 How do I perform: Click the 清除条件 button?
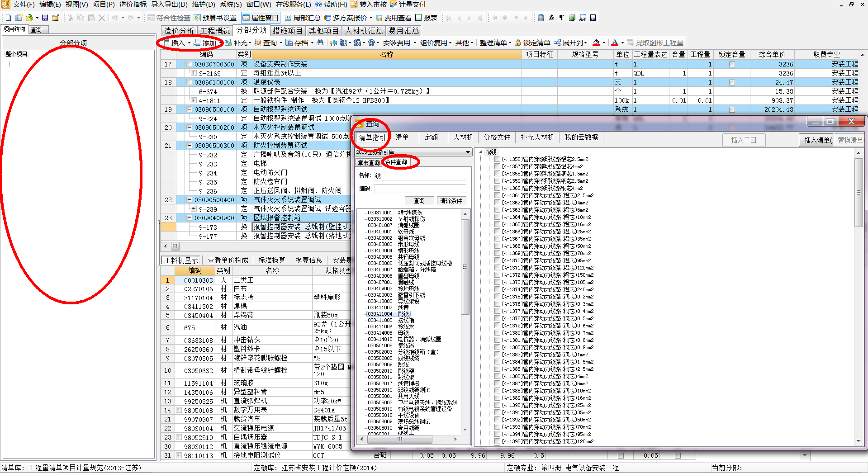(x=451, y=201)
